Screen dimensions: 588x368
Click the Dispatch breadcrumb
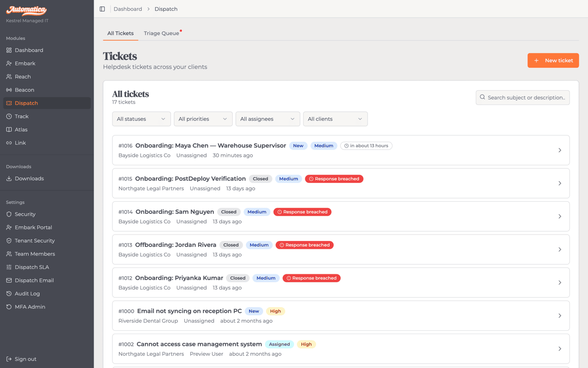coord(166,9)
